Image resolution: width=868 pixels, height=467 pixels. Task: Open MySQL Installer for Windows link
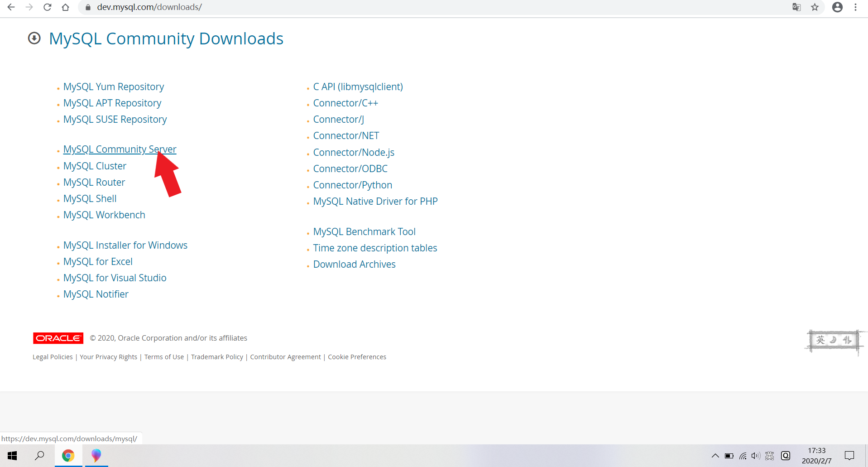coord(125,245)
